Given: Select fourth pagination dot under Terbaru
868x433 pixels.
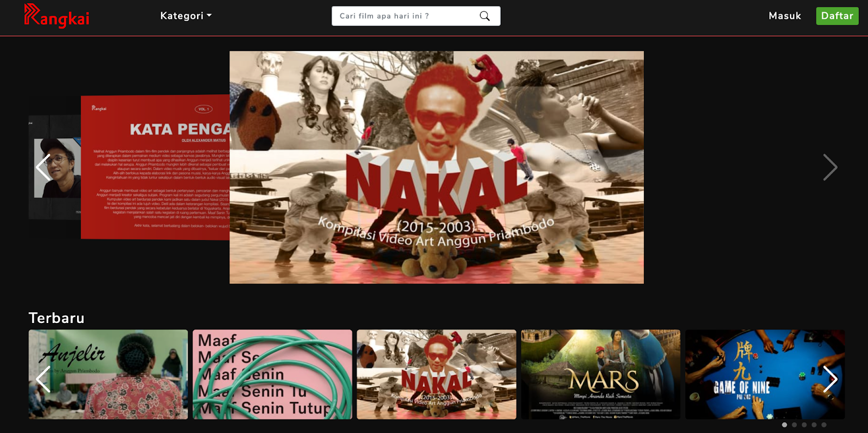Looking at the screenshot, I should coord(814,425).
